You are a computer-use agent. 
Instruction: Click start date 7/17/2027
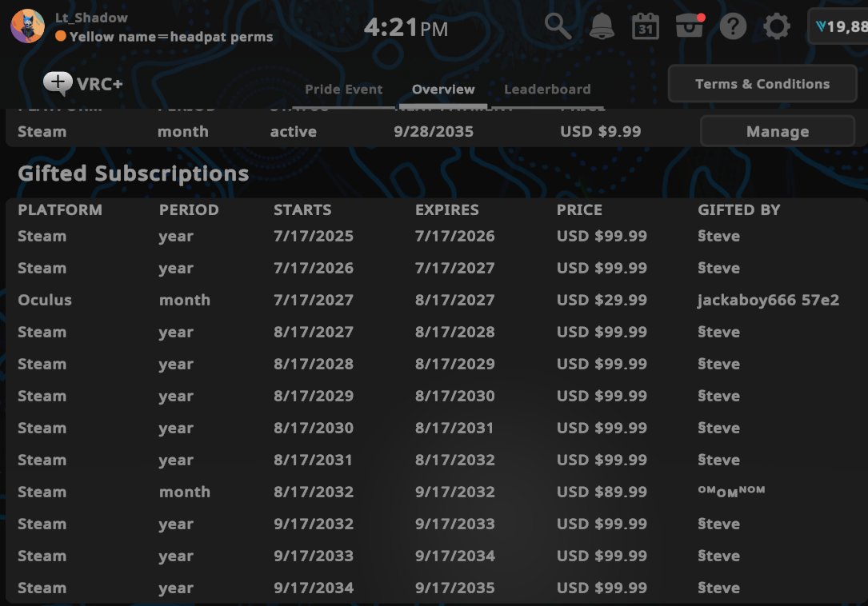coord(314,300)
